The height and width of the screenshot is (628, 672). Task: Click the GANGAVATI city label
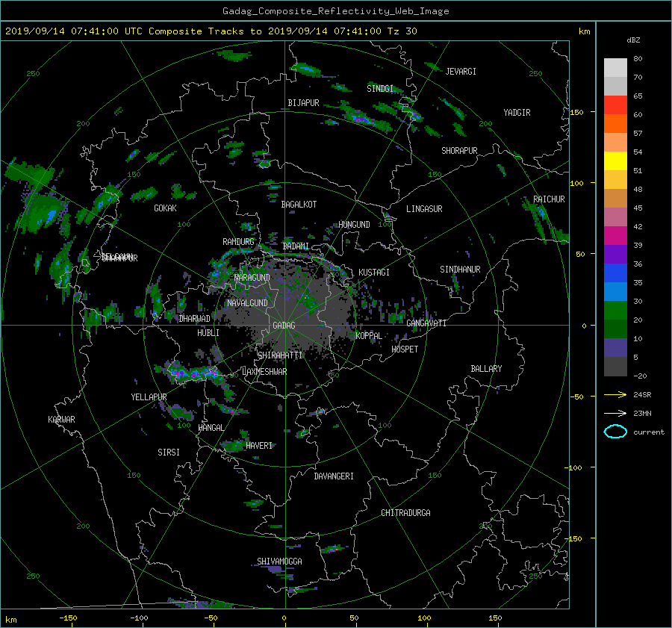pyautogui.click(x=426, y=323)
